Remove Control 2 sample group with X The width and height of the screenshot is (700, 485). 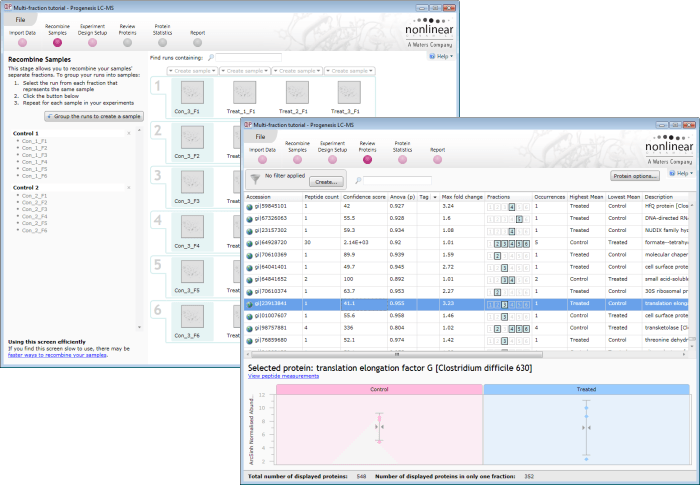point(129,188)
